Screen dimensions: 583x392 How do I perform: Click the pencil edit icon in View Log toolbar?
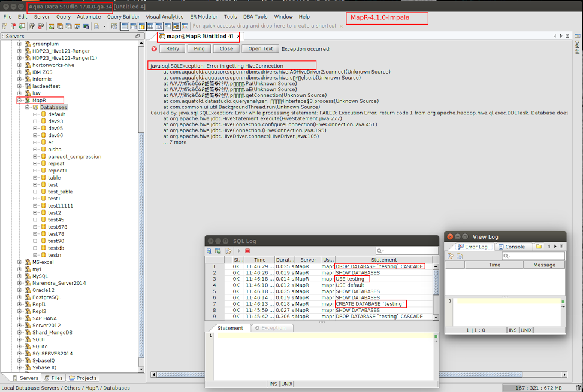click(450, 256)
